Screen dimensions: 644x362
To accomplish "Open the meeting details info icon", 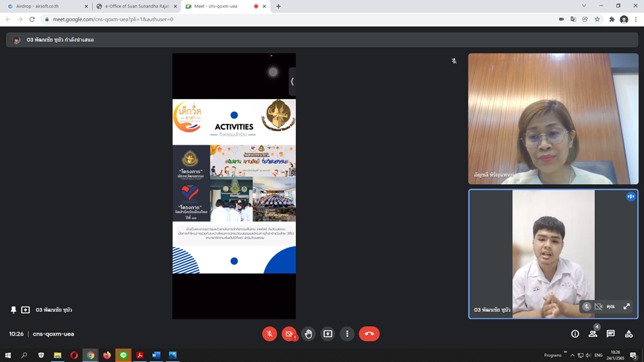I will tap(575, 334).
